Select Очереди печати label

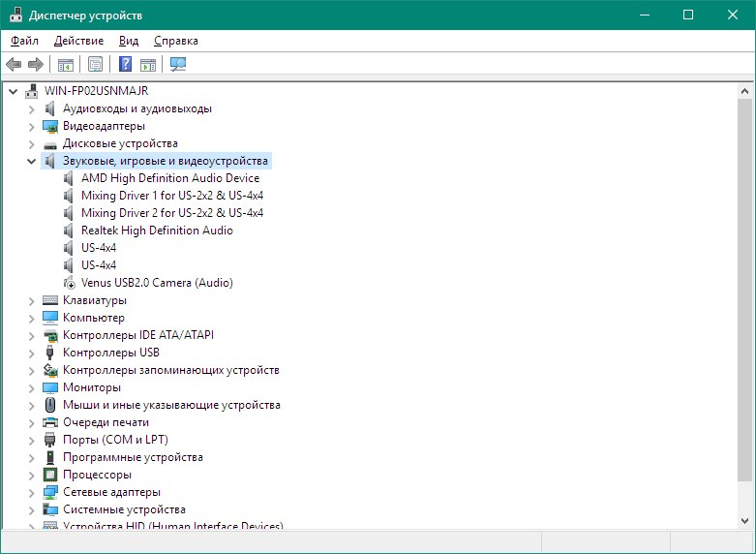point(106,422)
